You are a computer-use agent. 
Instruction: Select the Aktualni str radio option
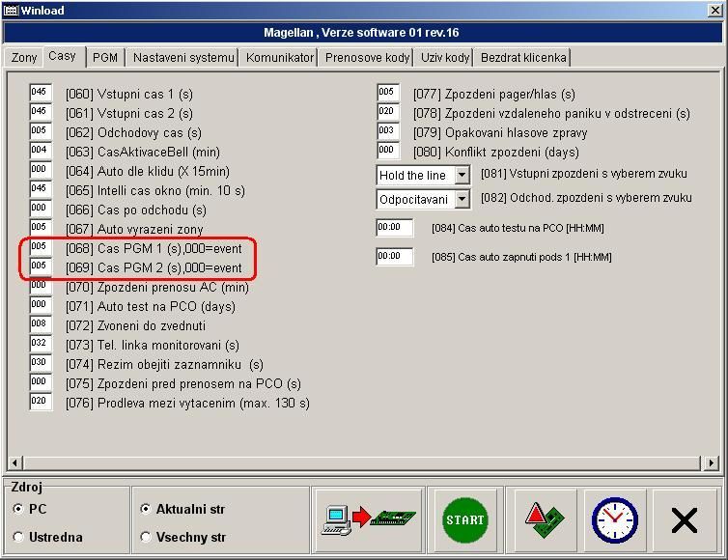[x=147, y=509]
